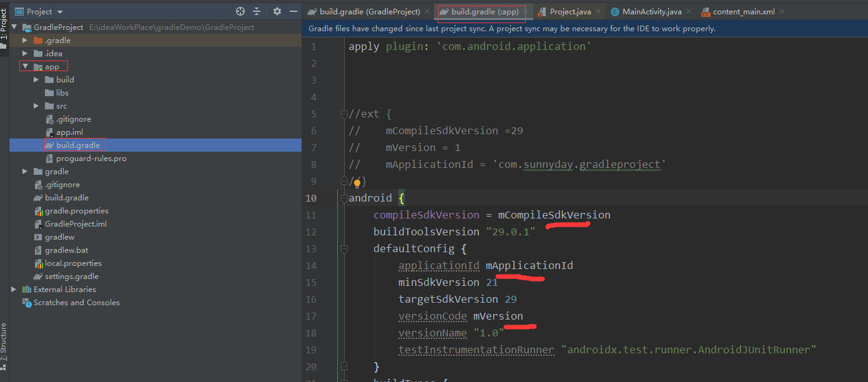Open the Project view selector dropdown

[x=39, y=11]
